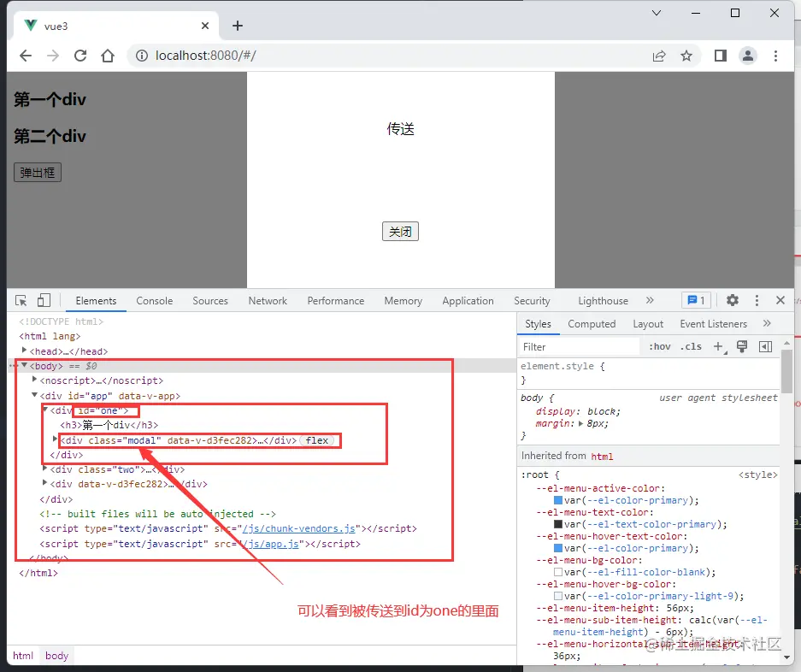Select body in the breadcrumb bar

point(56,656)
